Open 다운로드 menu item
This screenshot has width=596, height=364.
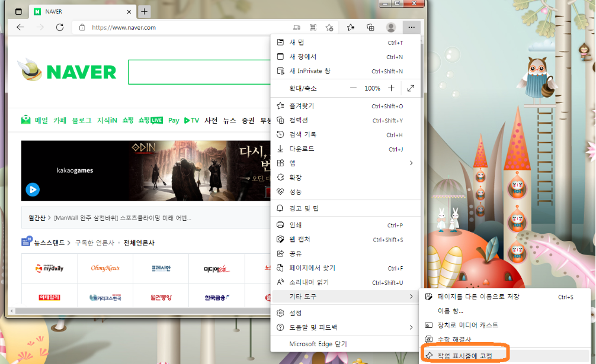345,149
